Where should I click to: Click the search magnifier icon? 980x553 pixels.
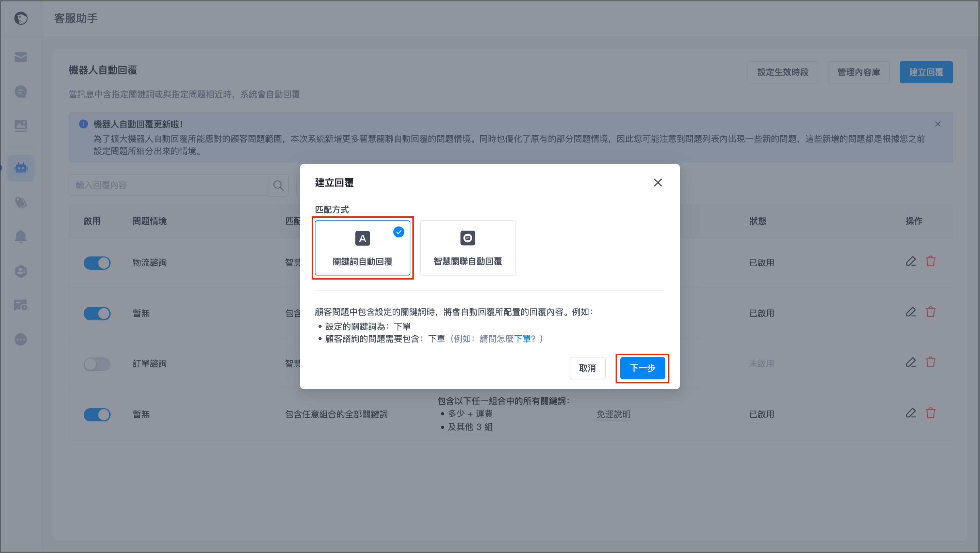tap(278, 185)
